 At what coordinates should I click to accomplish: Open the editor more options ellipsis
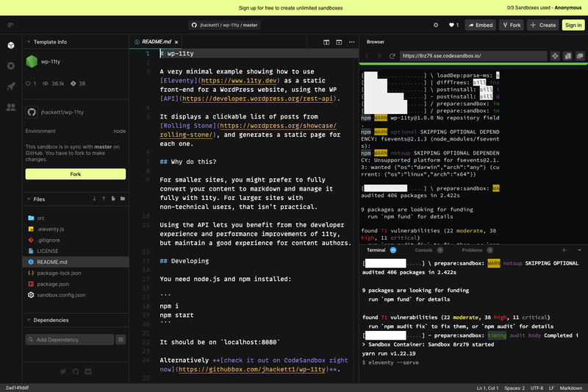pos(352,42)
